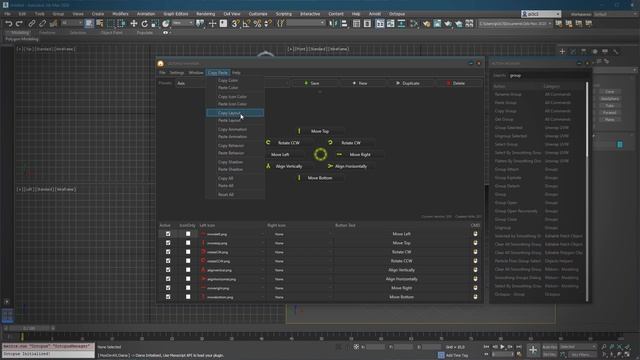Image resolution: width=640 pixels, height=360 pixels.
Task: Click the Create tab plus icon in command panel
Action: pos(562,51)
